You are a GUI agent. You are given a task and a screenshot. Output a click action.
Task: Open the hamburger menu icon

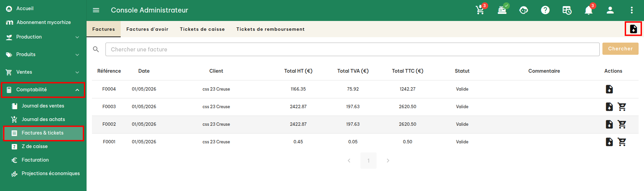coord(96,10)
